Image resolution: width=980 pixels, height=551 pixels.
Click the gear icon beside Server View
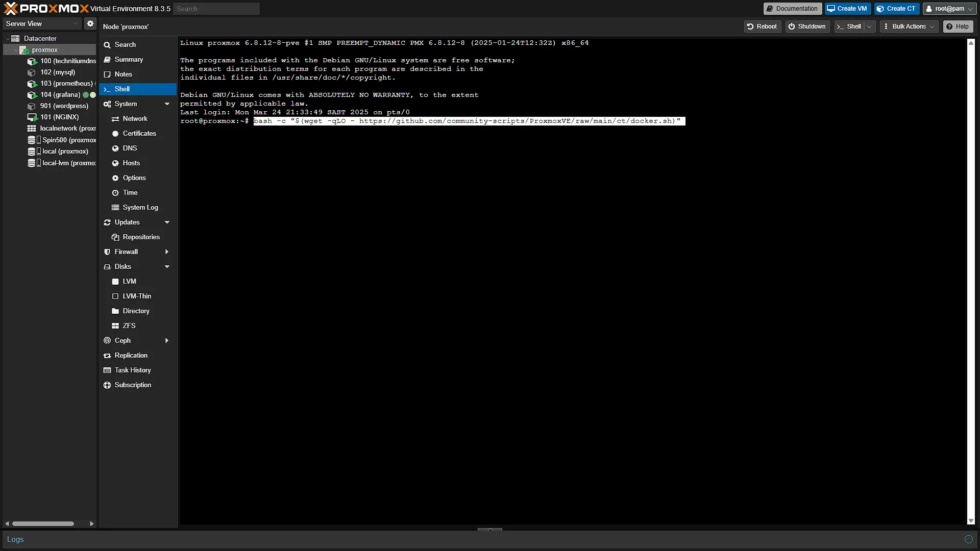90,23
